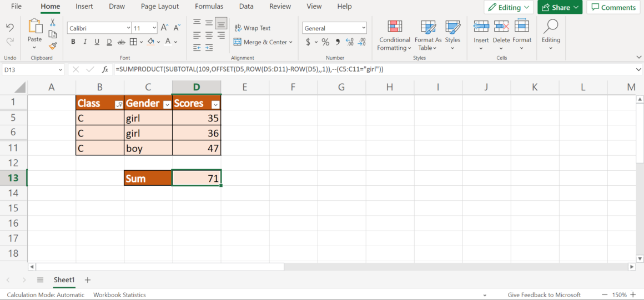Viewport: 644px width, 300px height.
Task: Open the Gender column filter dropdown
Action: click(x=167, y=104)
